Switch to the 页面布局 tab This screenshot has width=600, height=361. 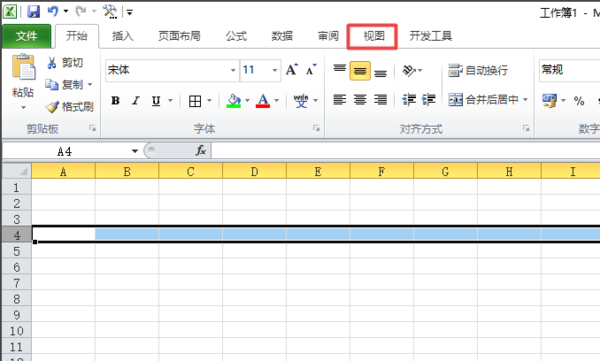(179, 36)
